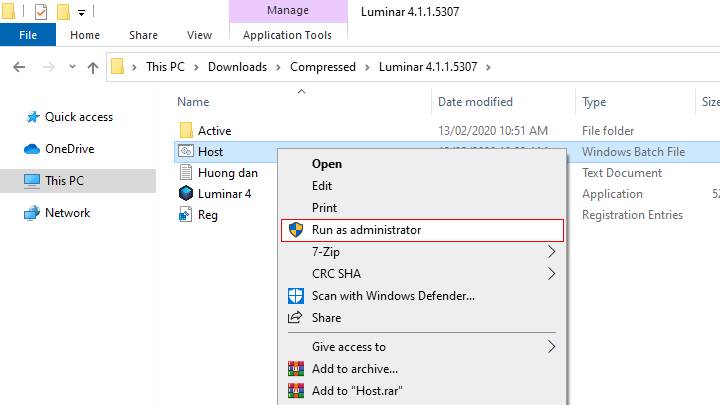Click the Properties checkmark quick access icon
Viewport: 720px width, 405px height.
[x=41, y=11]
